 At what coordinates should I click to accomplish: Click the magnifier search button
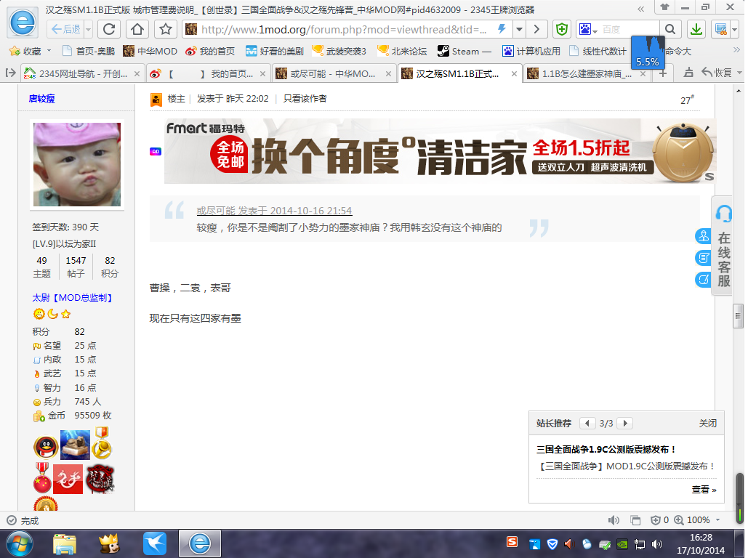point(670,29)
